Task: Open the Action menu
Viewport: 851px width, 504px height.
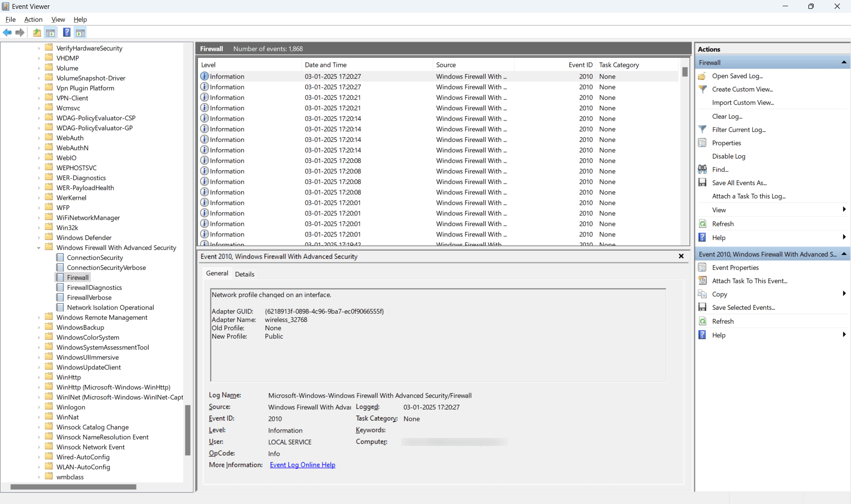Action: tap(33, 20)
